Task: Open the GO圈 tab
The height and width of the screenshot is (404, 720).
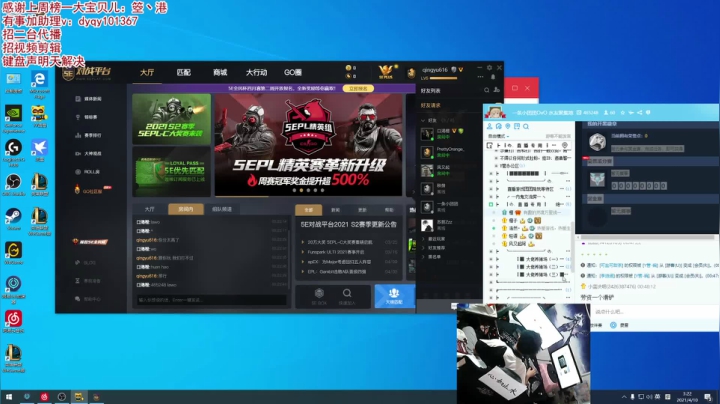Action: (x=293, y=73)
